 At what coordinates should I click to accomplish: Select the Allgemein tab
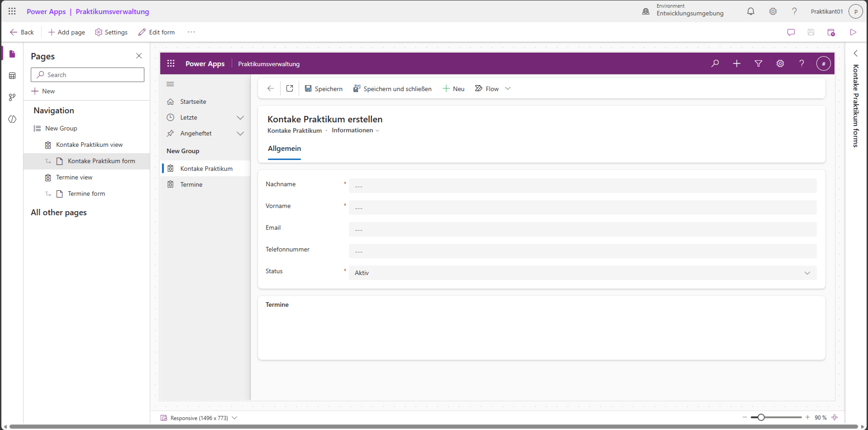[x=284, y=149]
